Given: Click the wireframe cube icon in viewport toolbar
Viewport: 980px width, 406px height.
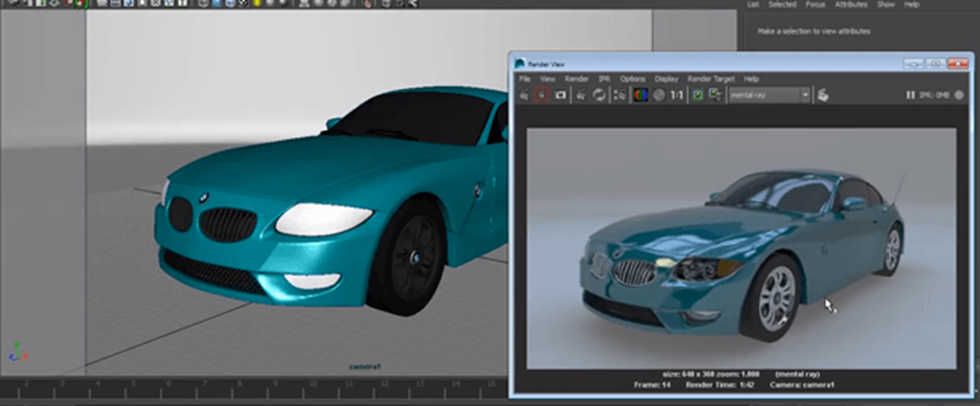Looking at the screenshot, I should (x=203, y=4).
